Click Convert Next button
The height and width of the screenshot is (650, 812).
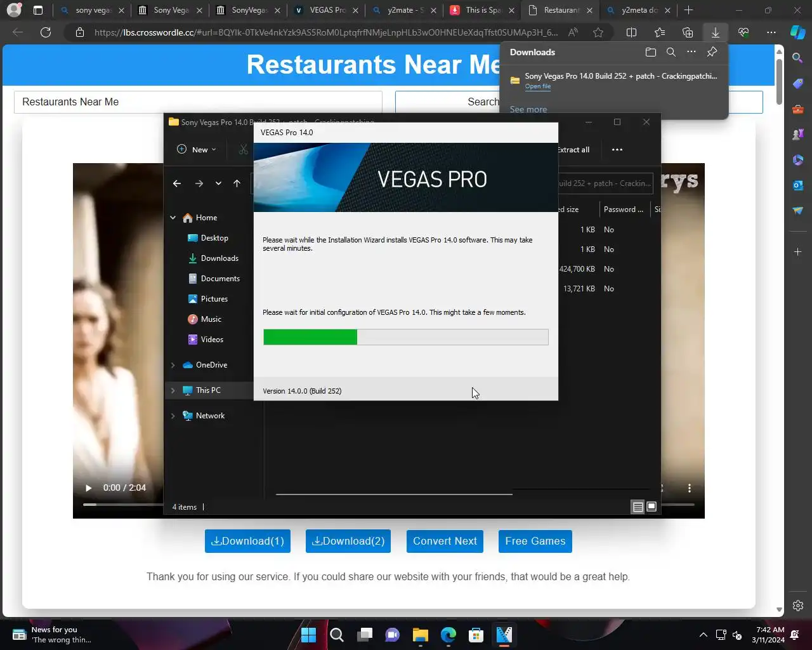click(x=445, y=541)
